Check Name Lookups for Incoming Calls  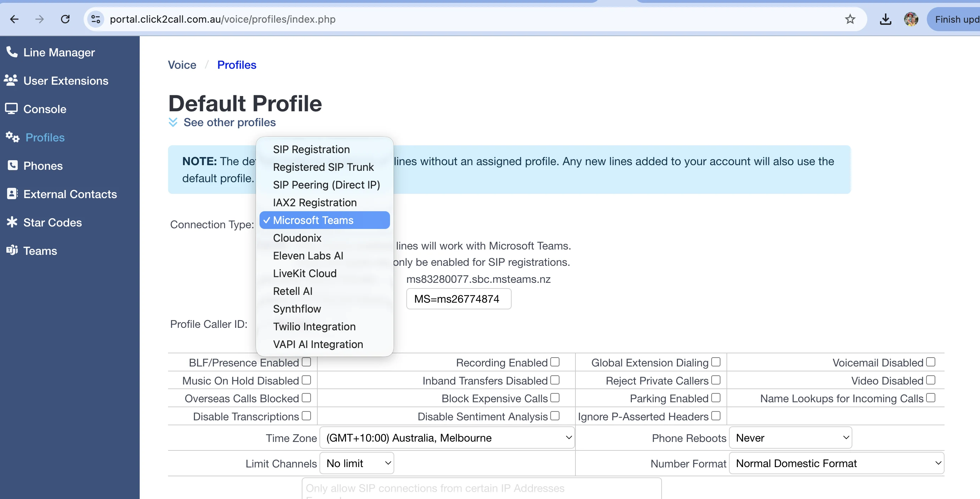coord(931,398)
